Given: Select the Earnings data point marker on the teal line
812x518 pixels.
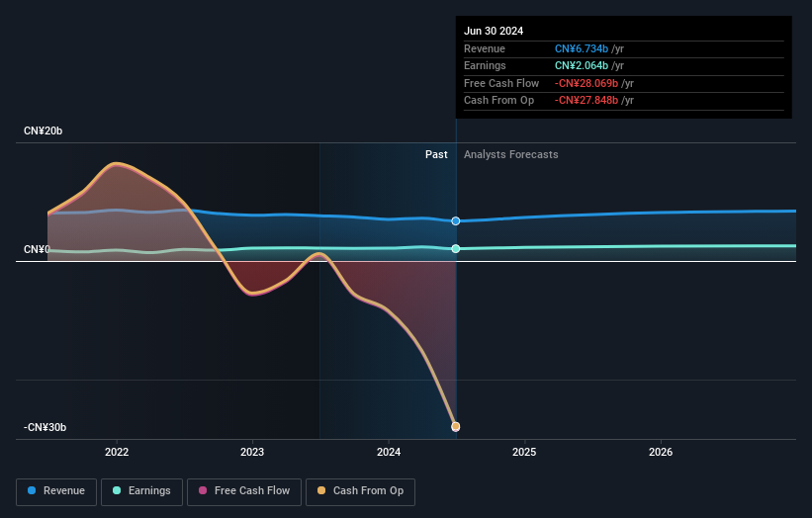Looking at the screenshot, I should click(456, 249).
